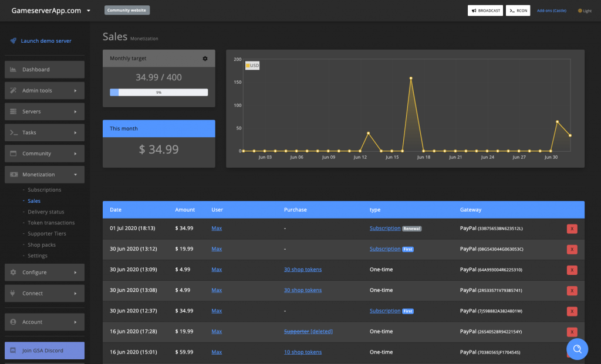Image resolution: width=601 pixels, height=364 pixels.
Task: Delete the 30 Jun 2020 (12:37) sale
Action: pos(572,311)
